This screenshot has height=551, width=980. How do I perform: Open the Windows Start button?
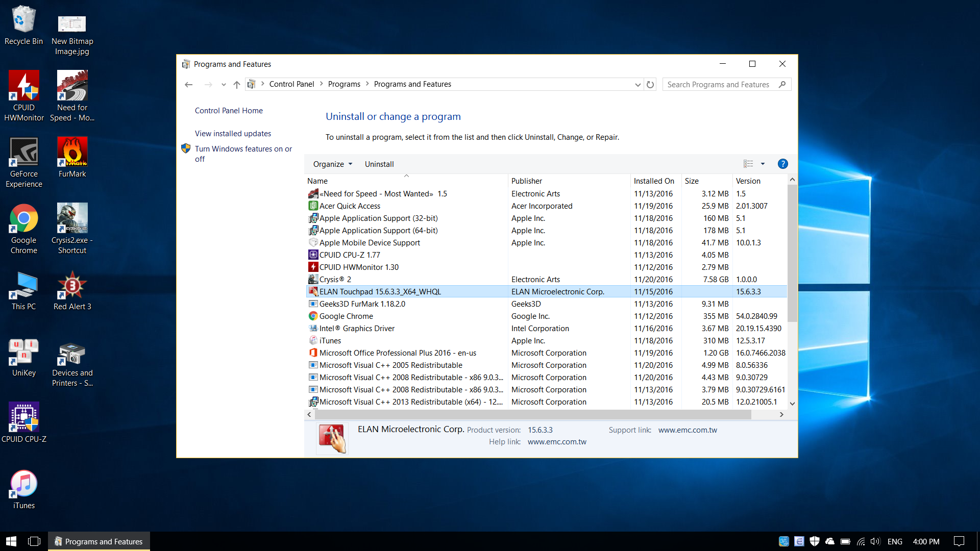11,541
